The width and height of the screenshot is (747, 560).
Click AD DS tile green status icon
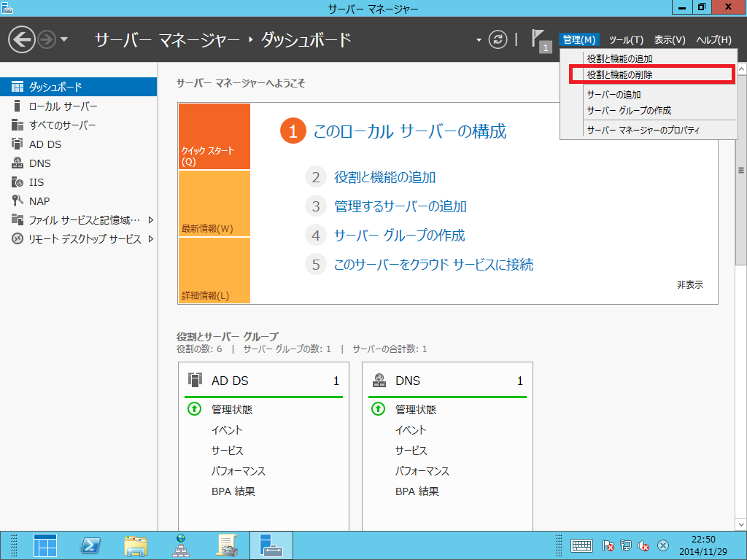[194, 409]
